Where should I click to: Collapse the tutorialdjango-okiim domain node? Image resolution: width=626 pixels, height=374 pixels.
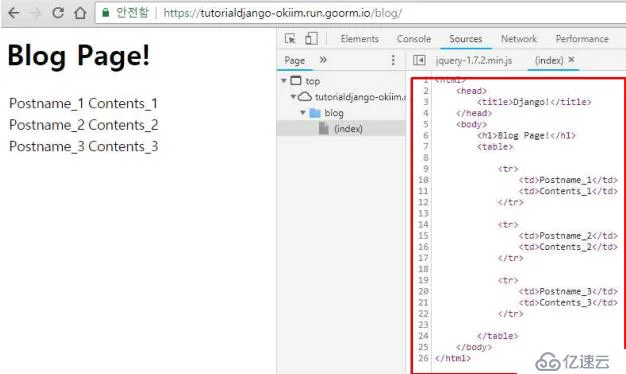(x=293, y=97)
